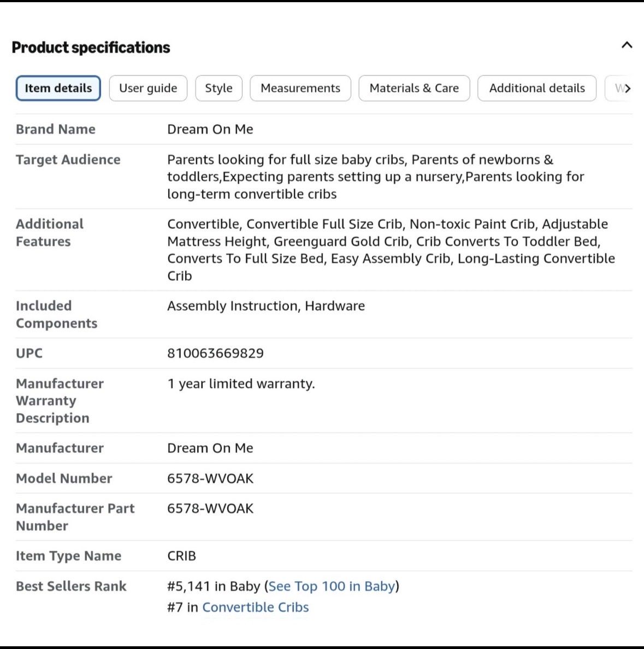This screenshot has width=644, height=649.
Task: Click the Model Number value 6578-WVOAK
Action: click(210, 479)
